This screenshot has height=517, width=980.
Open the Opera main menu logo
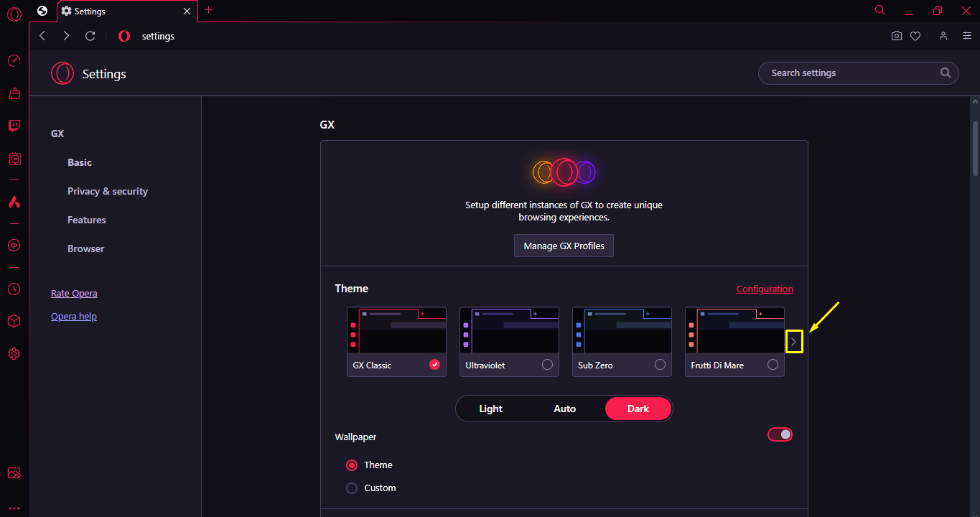(x=14, y=14)
